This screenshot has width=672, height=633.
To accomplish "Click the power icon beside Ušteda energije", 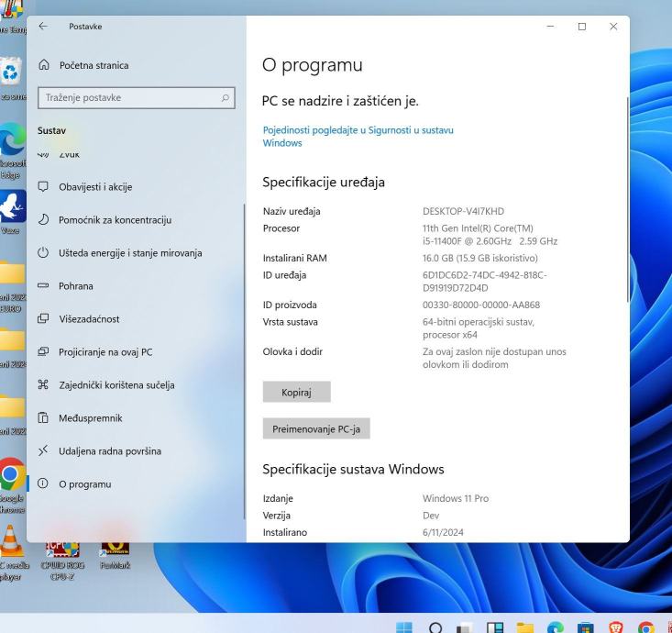I will [43, 252].
